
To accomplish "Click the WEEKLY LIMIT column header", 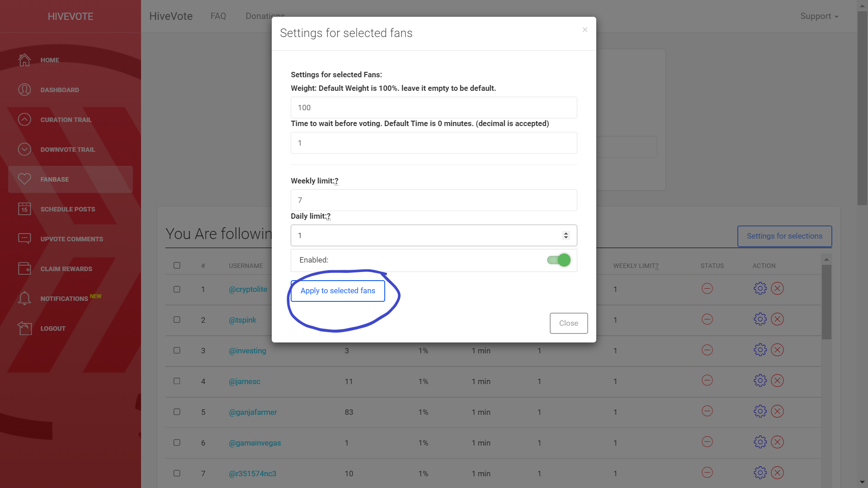I will [x=636, y=266].
